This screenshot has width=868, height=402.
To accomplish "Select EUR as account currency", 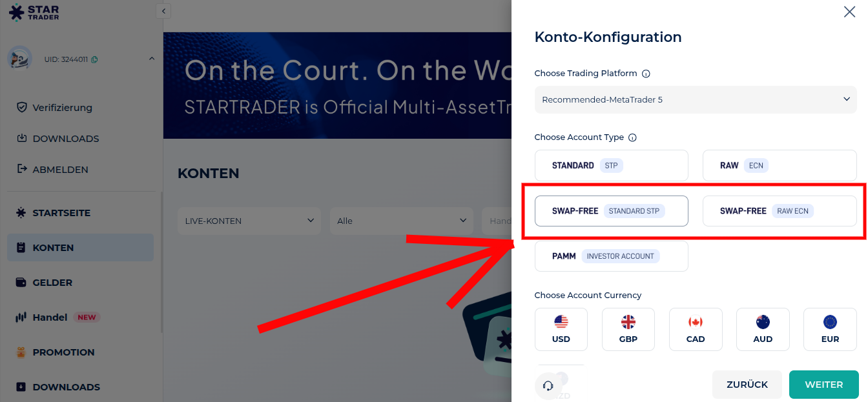I will coord(829,329).
